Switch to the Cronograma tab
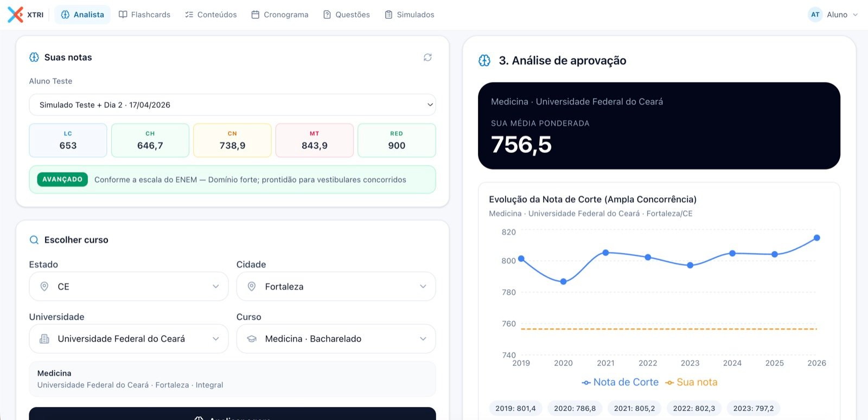 tap(280, 15)
